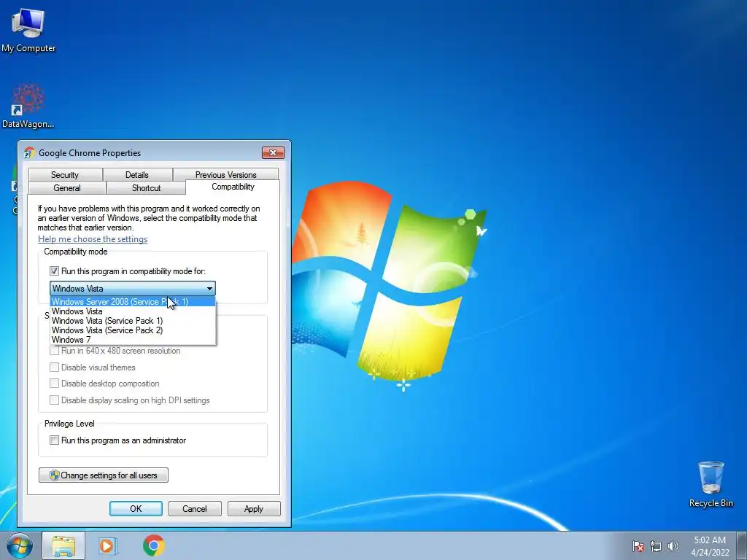The height and width of the screenshot is (560, 747).
Task: Select the Compatibility tab
Action: [x=233, y=187]
